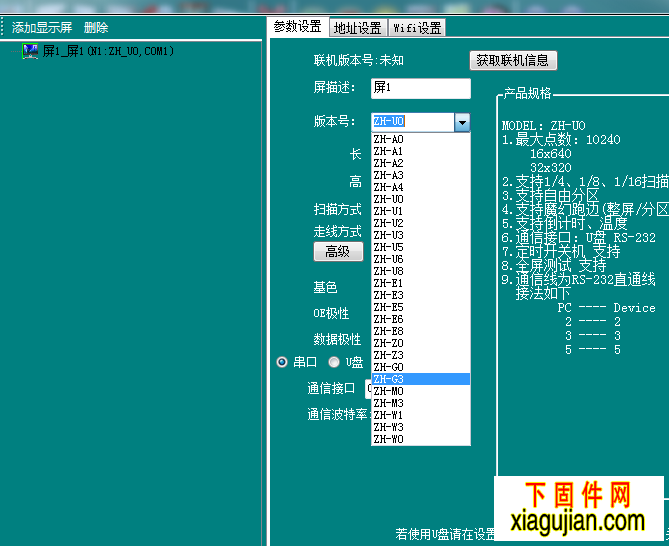Select the 串口 radio button
669x546 pixels.
coord(282,363)
